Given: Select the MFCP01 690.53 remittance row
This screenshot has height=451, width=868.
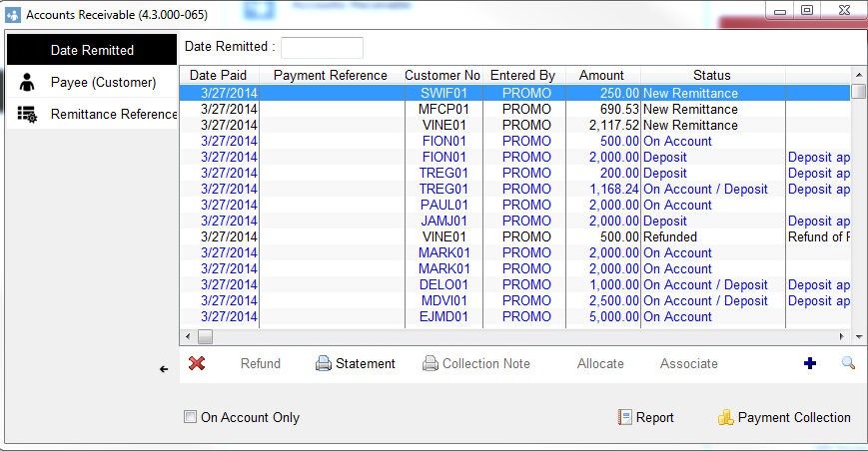Looking at the screenshot, I should pyautogui.click(x=514, y=109).
